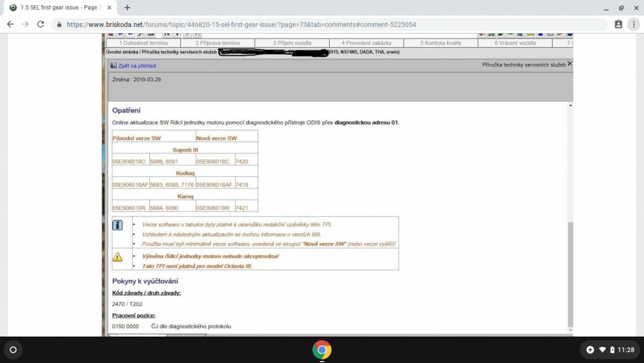The image size is (644, 363).
Task: Click the inner page scrollbar thumb
Action: point(570,274)
